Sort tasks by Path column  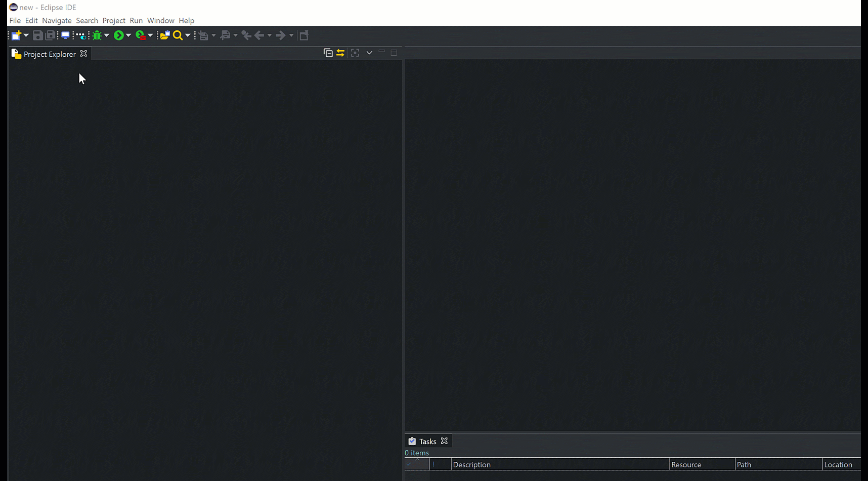tap(779, 465)
